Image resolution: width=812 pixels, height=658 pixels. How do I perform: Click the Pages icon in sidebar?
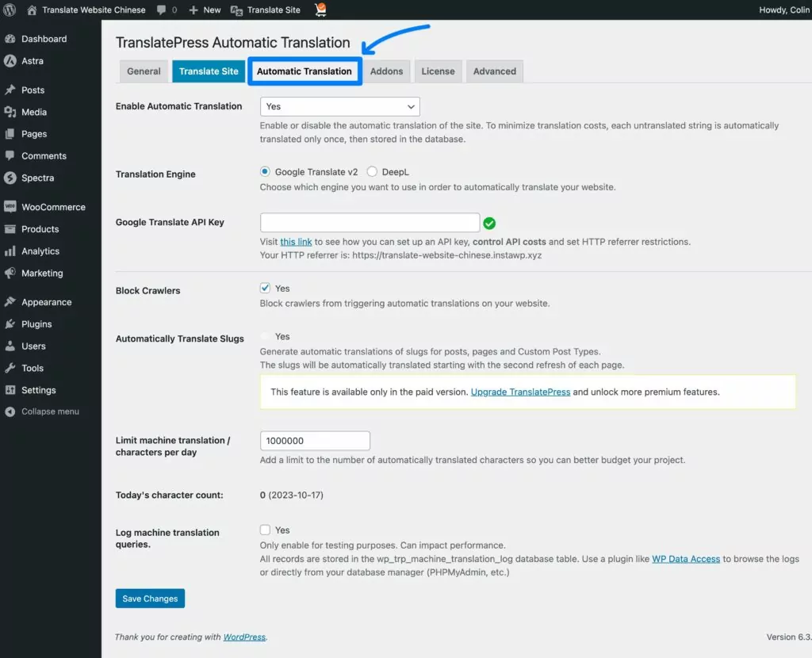click(10, 134)
